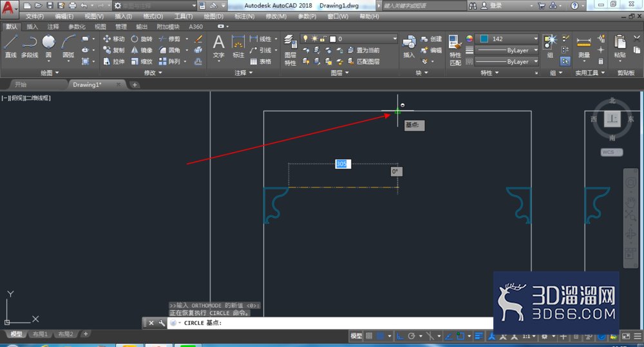Toggle ortho mode in status bar
644x347 pixels.
pyautogui.click(x=400, y=336)
